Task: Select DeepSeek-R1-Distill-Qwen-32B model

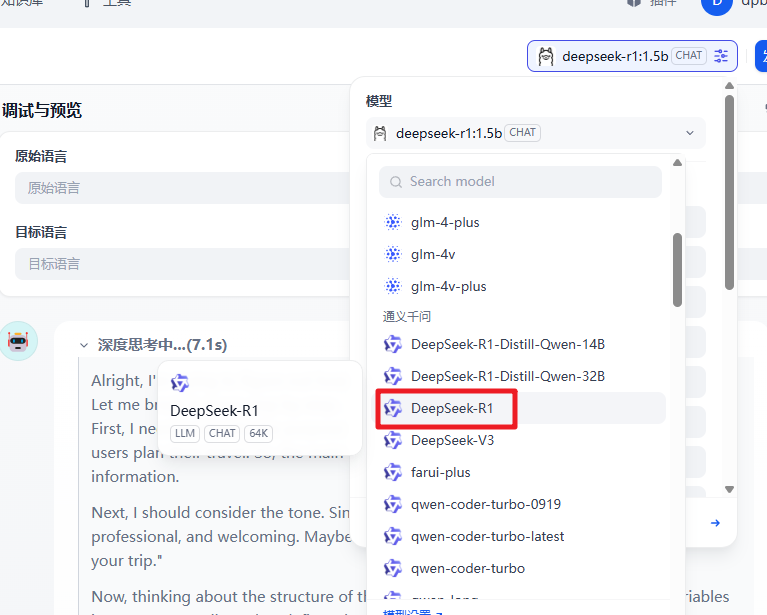Action: (507, 376)
